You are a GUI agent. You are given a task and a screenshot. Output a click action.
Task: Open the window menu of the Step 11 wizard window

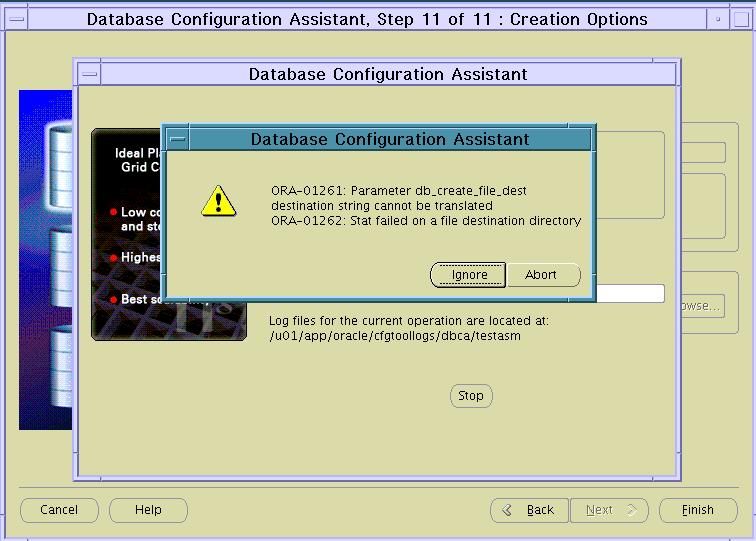pos(16,20)
